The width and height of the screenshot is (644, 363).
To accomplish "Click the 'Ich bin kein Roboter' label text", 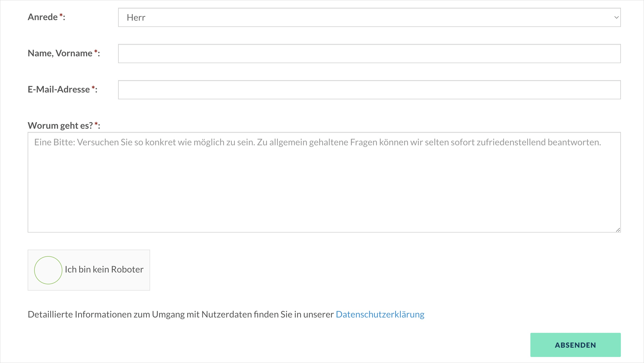I will click(104, 269).
